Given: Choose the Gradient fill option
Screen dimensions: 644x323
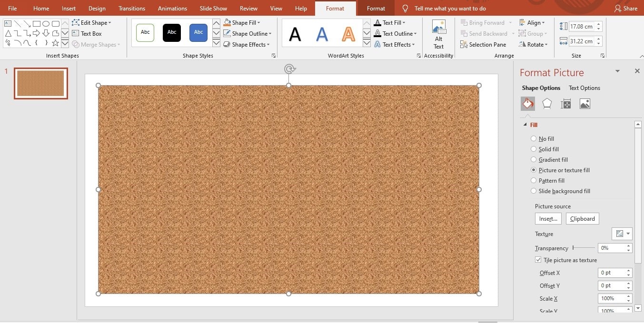Looking at the screenshot, I should coord(534,160).
